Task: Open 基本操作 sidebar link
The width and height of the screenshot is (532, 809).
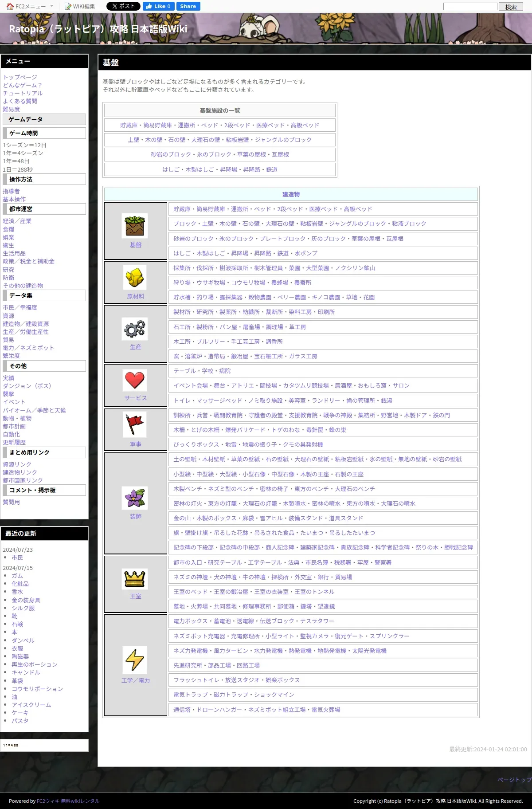Action: (x=14, y=199)
